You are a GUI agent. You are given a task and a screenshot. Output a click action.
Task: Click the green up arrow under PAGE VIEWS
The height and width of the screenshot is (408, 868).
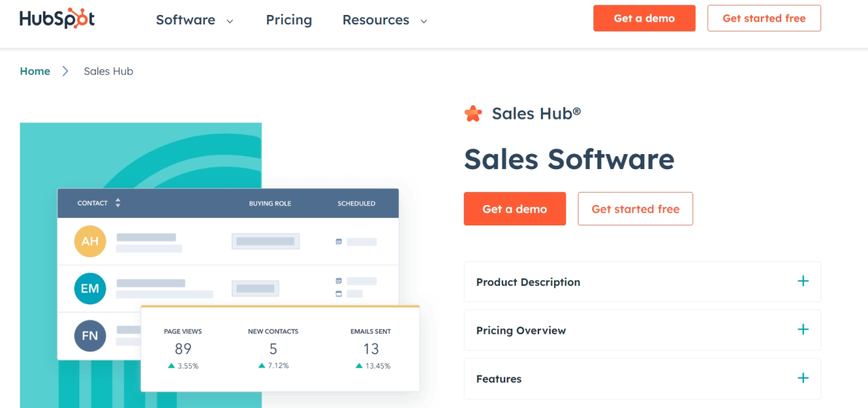click(171, 365)
